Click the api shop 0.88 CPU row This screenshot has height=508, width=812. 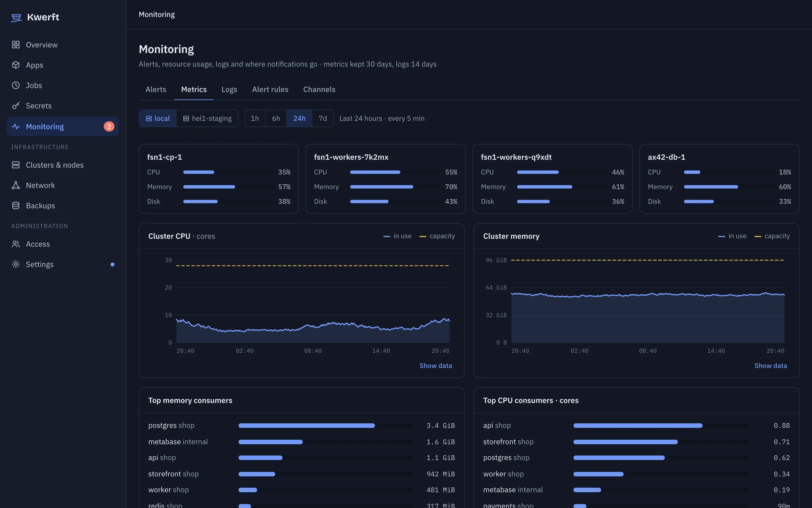click(x=636, y=425)
